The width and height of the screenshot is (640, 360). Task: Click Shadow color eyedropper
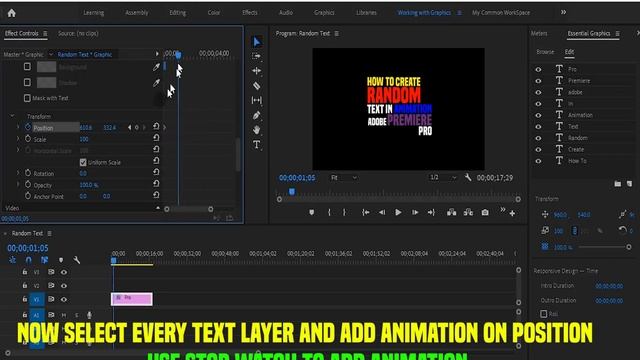click(156, 82)
